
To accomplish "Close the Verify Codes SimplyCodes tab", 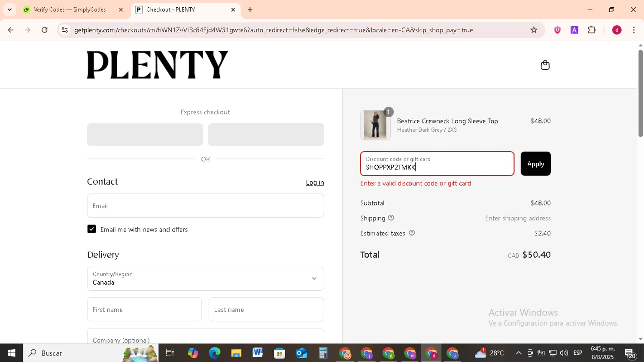I will coord(121,9).
